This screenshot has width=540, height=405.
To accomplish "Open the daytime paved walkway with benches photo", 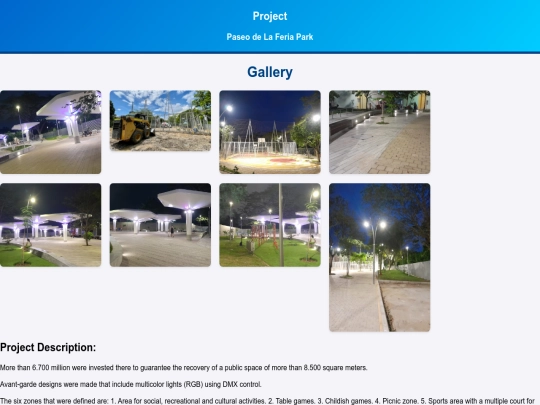I will pos(380,132).
